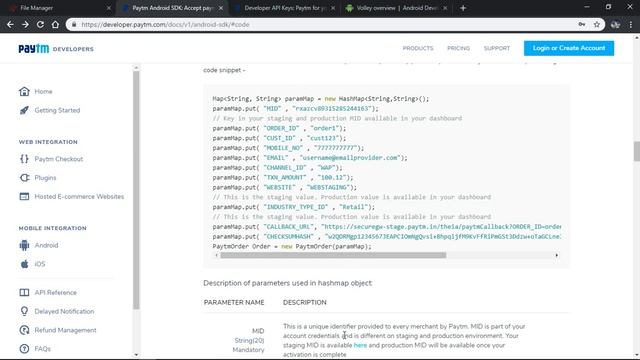The width and height of the screenshot is (640, 360).
Task: Click the MID String(20) parameter cell
Action: point(248,340)
